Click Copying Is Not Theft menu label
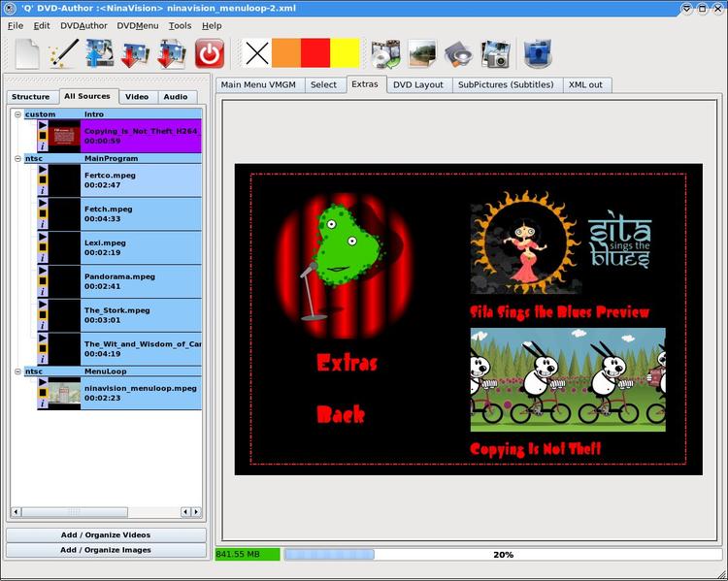This screenshot has height=581, width=728. pos(535,449)
